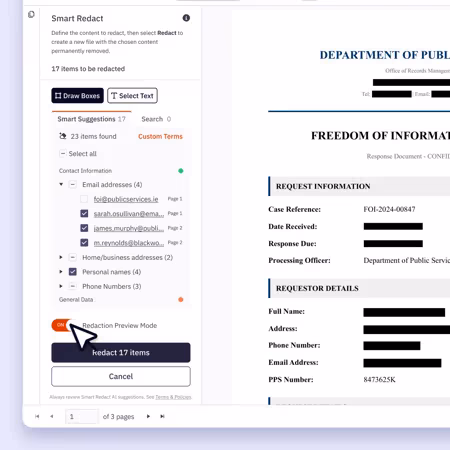Jump to the last page
450x450 pixels.
click(162, 416)
